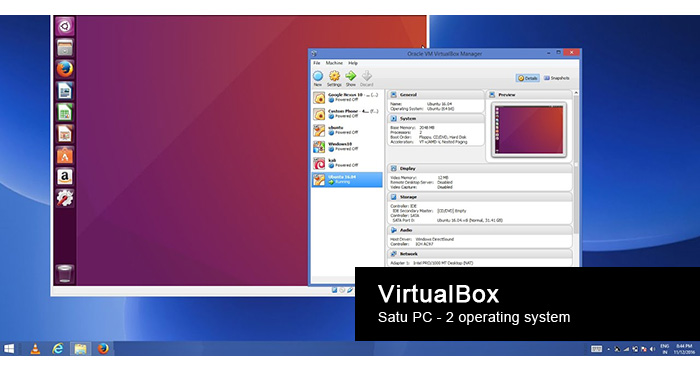Click the Preview section header
This screenshot has height=370, width=700.
tap(529, 95)
